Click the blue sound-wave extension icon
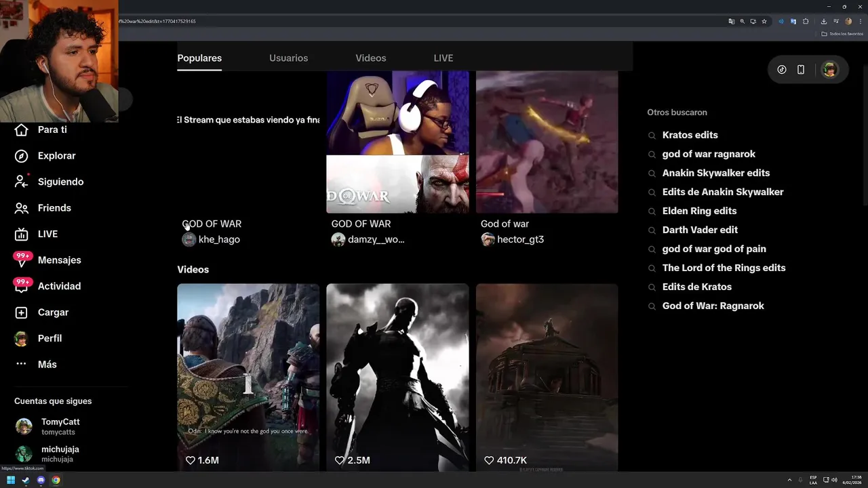This screenshot has height=488, width=868. tap(781, 22)
